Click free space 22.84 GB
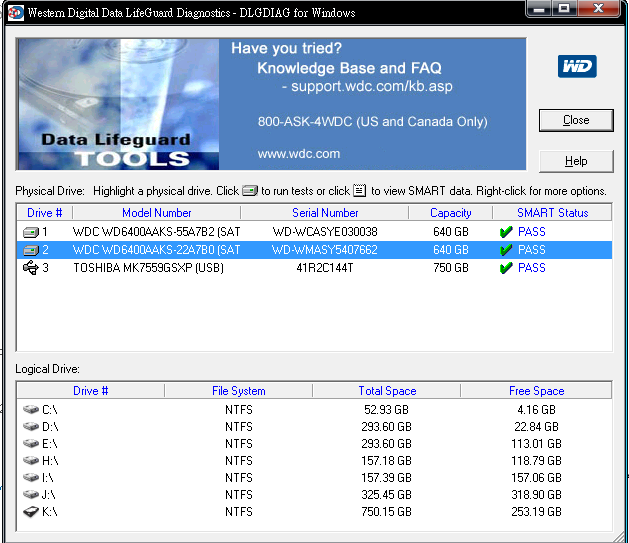This screenshot has width=629, height=543. (x=536, y=426)
